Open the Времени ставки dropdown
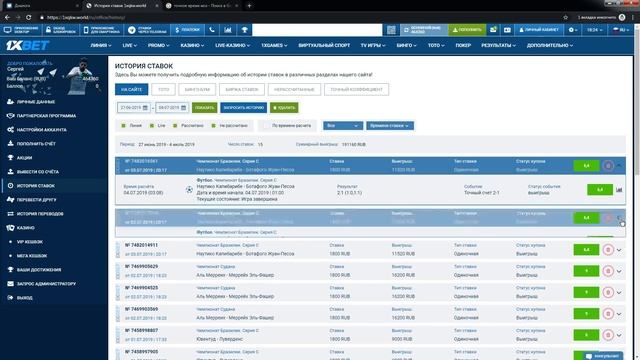The width and height of the screenshot is (640, 360). (x=390, y=126)
